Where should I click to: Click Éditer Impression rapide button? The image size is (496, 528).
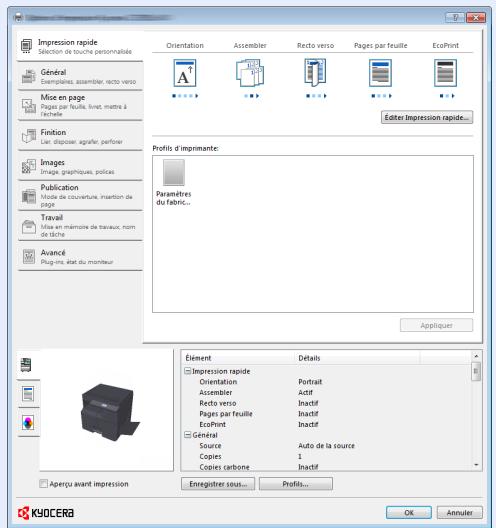[427, 117]
